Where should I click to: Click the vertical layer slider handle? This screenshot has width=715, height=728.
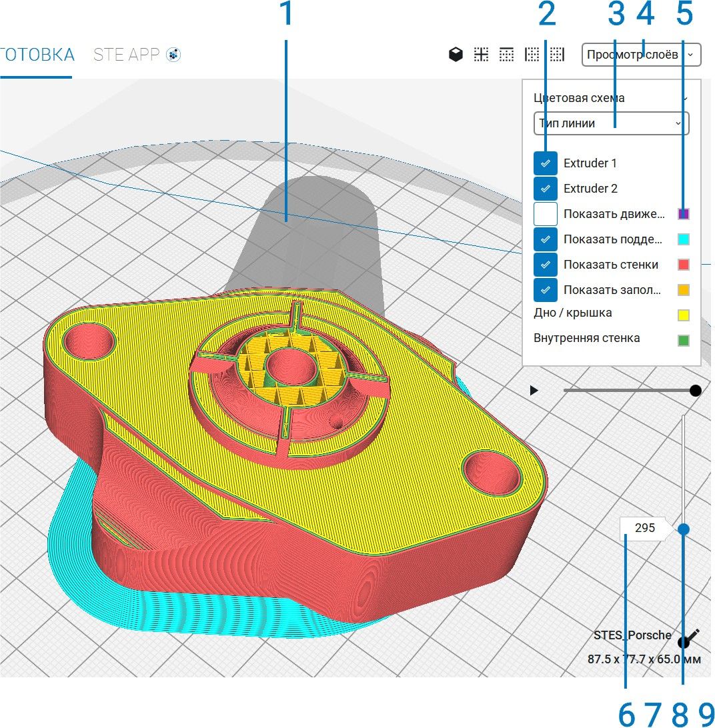683,529
